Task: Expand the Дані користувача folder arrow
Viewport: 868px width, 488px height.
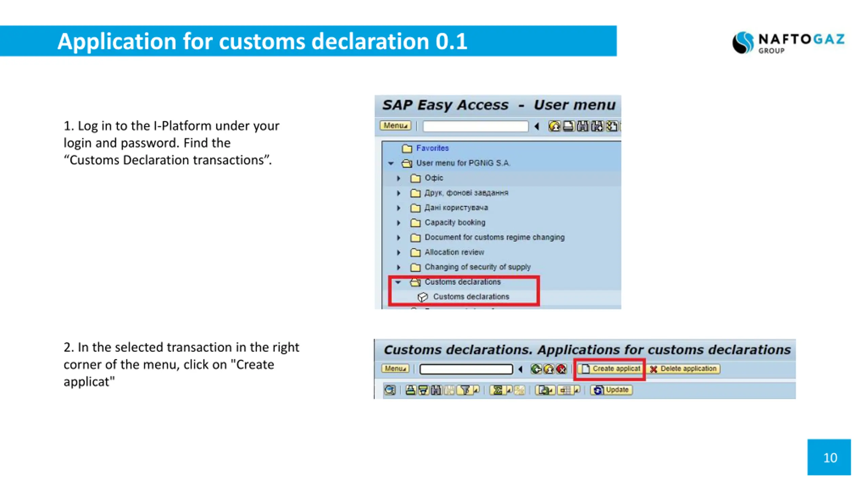Action: point(399,208)
